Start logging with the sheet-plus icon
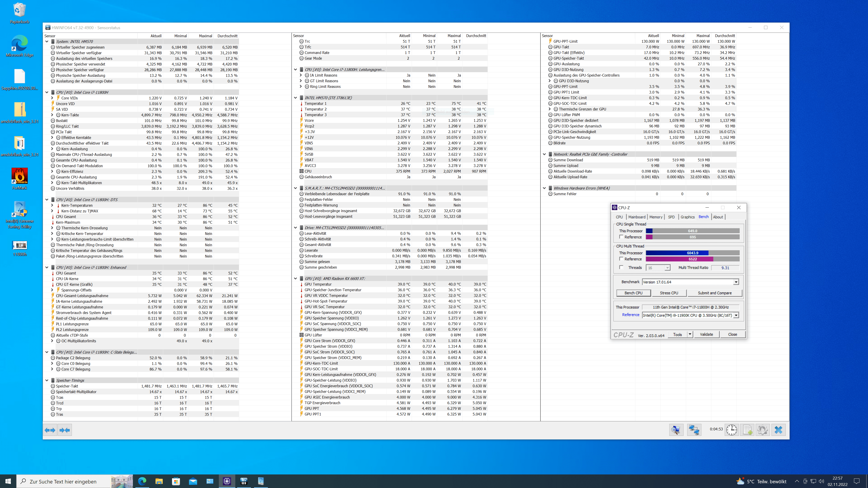Screen dimensions: 868x488 [x=747, y=430]
